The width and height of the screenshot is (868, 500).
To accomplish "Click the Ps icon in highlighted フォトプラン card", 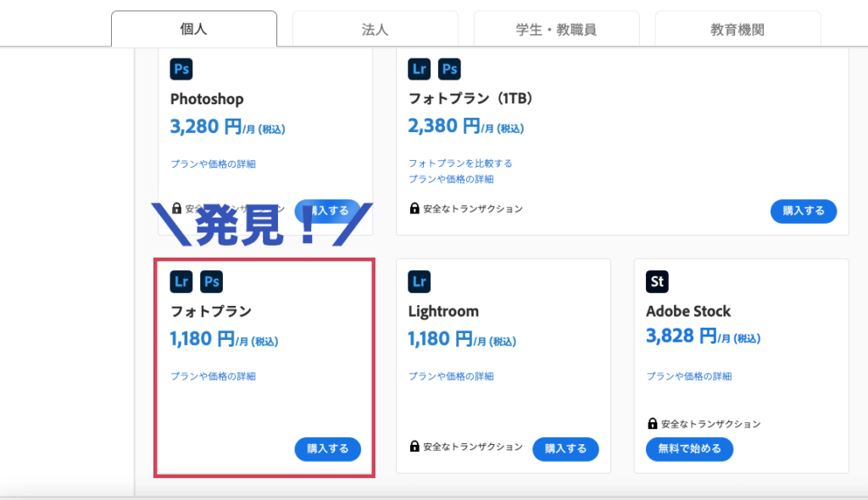I will click(211, 281).
